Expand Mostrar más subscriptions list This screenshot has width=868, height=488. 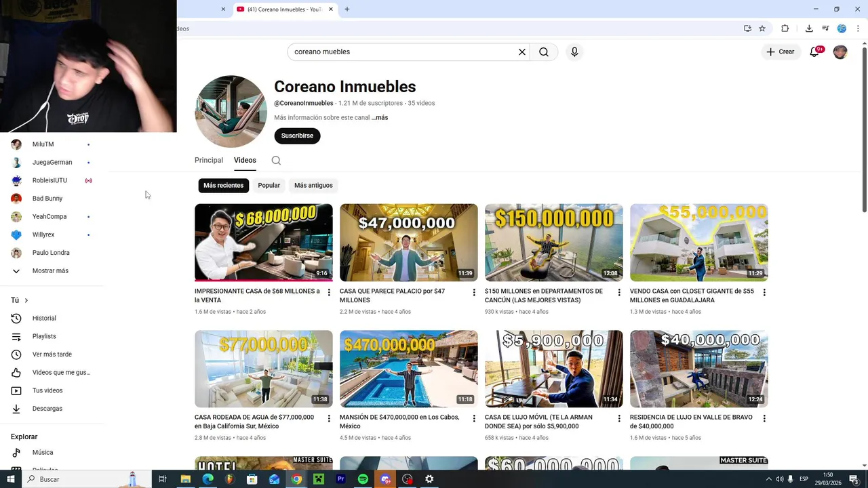click(51, 270)
